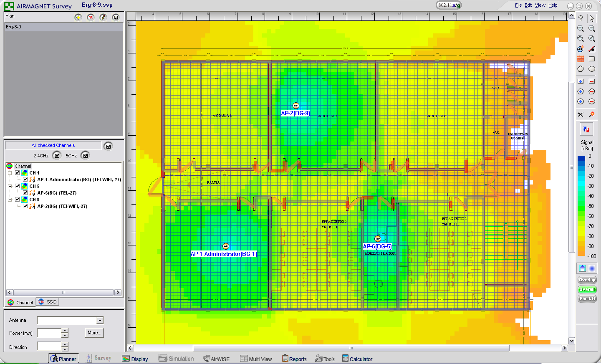601x364 pixels.
Task: Select the arrow pointer tool
Action: (592, 18)
